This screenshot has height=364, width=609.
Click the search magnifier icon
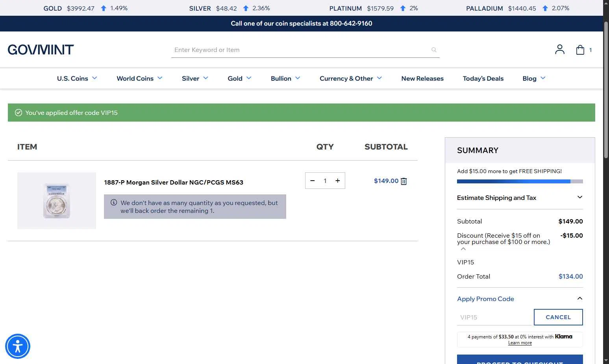434,50
